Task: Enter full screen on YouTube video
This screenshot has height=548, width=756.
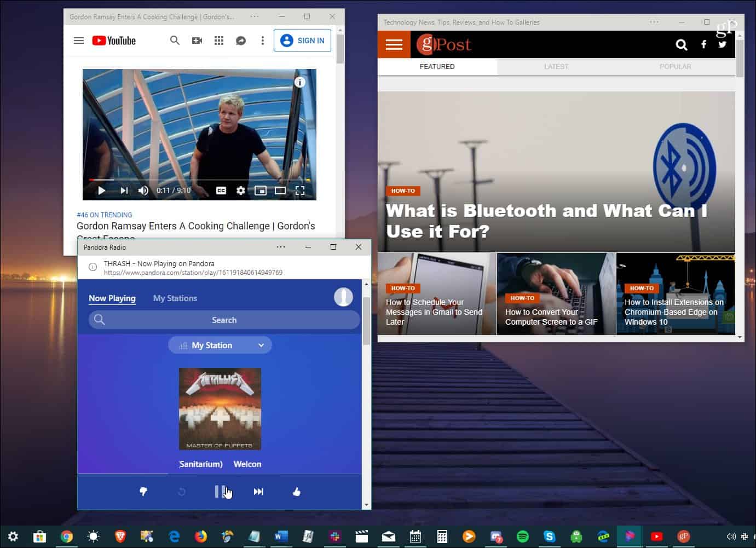Action: pos(300,191)
